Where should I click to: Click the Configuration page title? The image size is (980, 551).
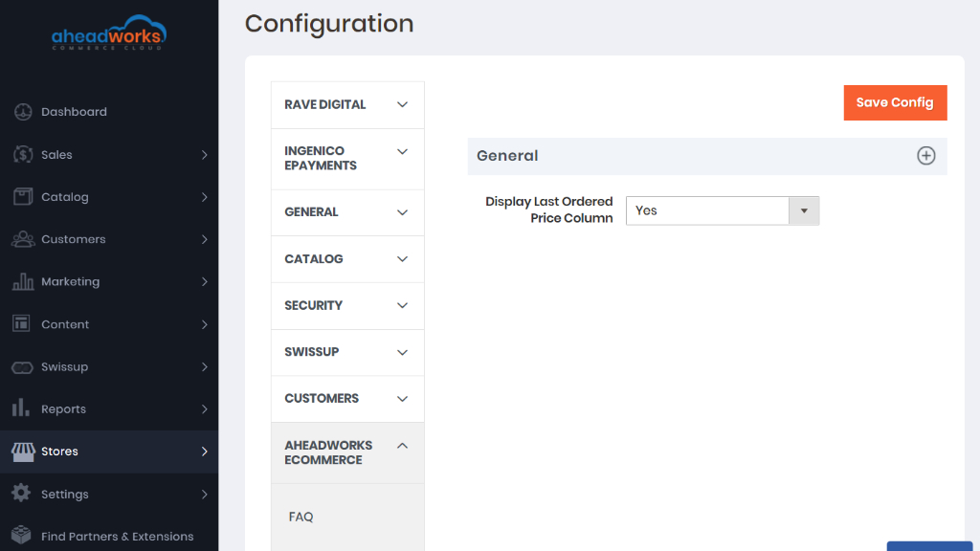pos(329,24)
